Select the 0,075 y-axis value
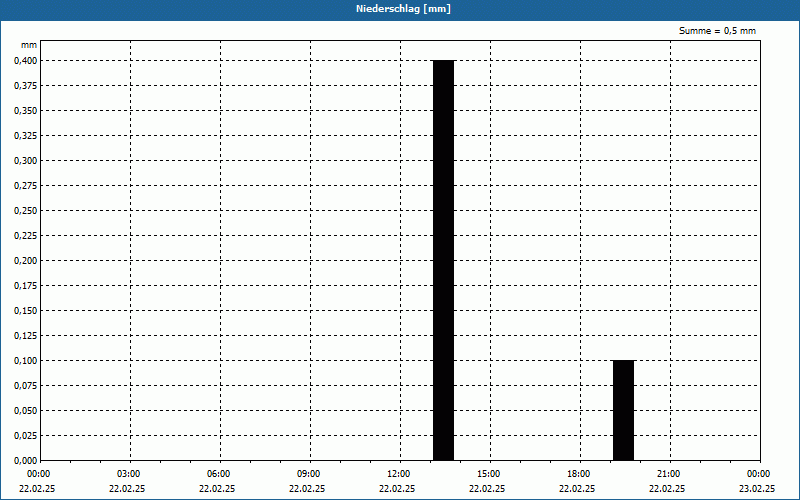800x500 pixels. pyautogui.click(x=26, y=386)
